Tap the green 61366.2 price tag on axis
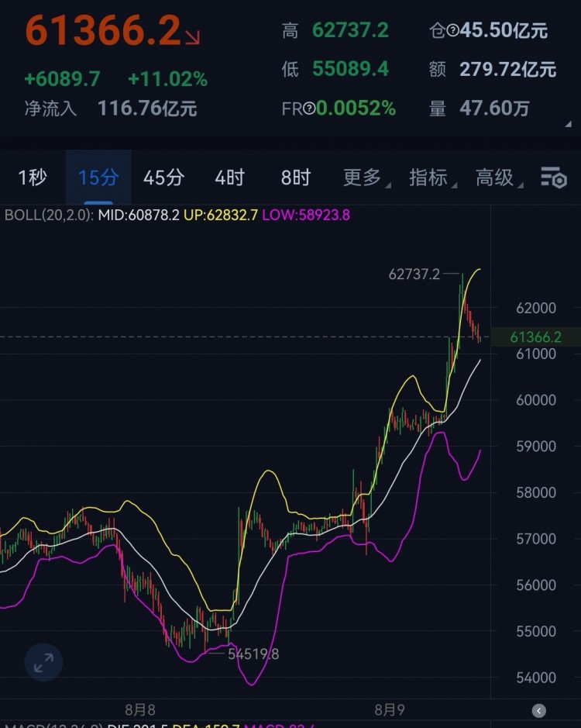Screen dimensions: 581x728 (x=535, y=337)
